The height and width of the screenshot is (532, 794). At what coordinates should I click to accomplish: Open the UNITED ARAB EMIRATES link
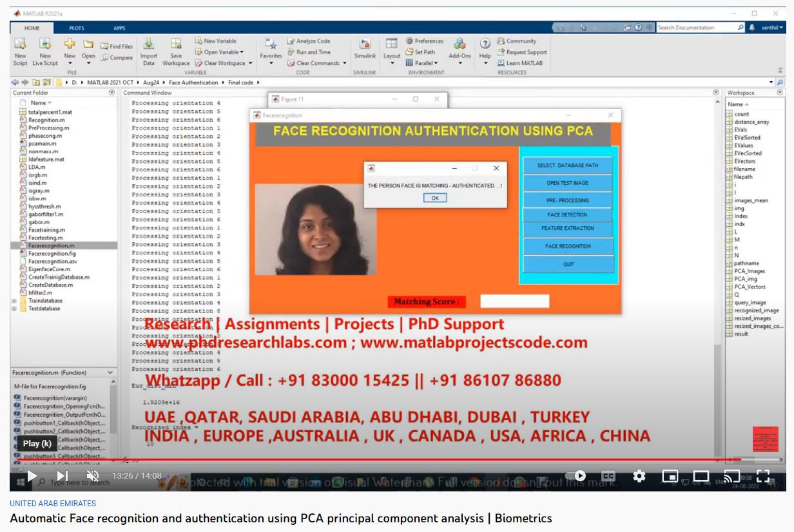tap(53, 504)
